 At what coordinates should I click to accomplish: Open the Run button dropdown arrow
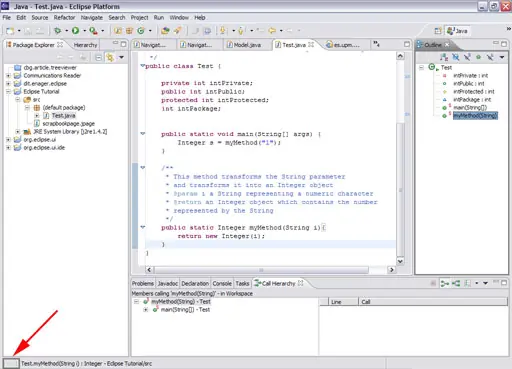[x=84, y=31]
